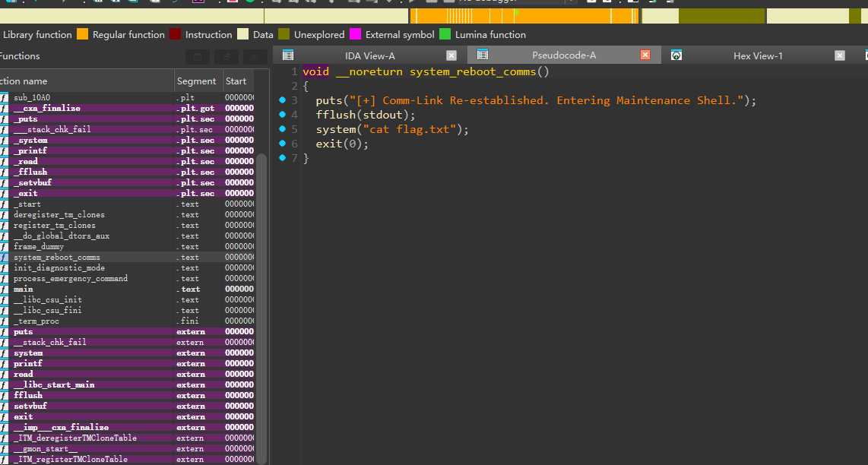Select _ITM_deregisterTMCloneTable in the Functions list
The image size is (868, 465).
coord(127,438)
